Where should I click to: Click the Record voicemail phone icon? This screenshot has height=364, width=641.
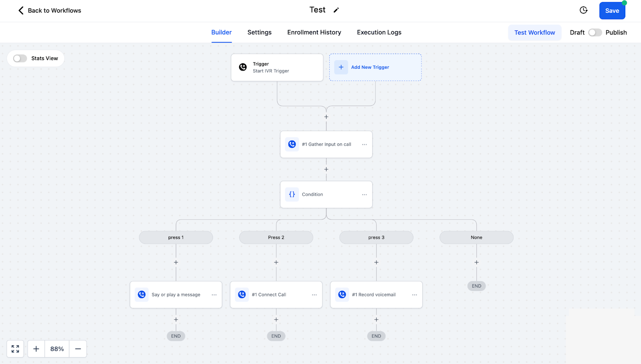(x=342, y=294)
